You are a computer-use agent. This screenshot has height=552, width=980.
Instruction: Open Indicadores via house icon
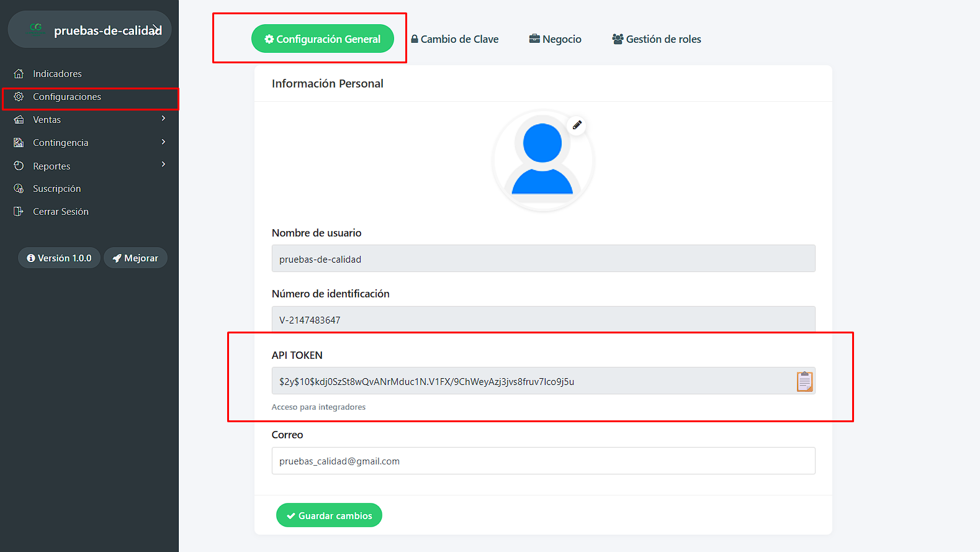[x=19, y=73]
